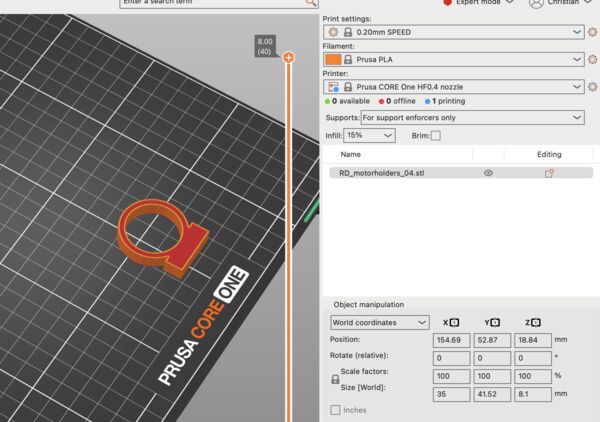Viewport: 600px width, 422px height.
Task: Toggle scale factors lock icon
Action: pos(335,379)
